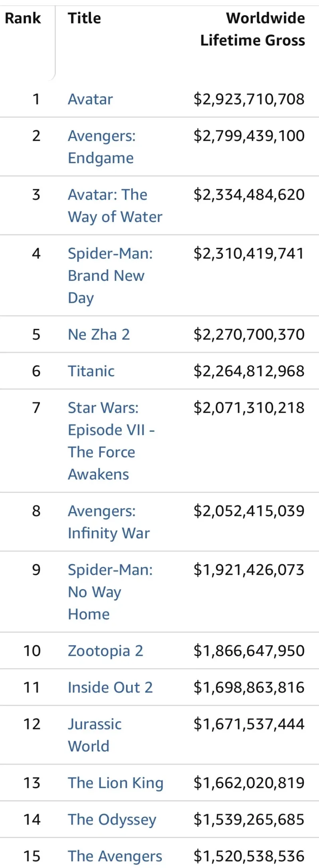
Task: Open Spider-Man: No Way Home link
Action: pyautogui.click(x=110, y=592)
